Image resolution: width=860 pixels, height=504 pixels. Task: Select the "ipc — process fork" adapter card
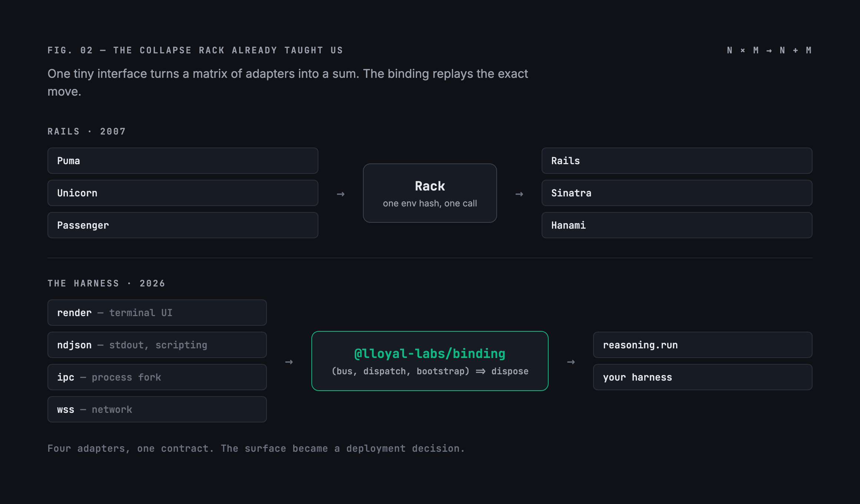click(157, 377)
